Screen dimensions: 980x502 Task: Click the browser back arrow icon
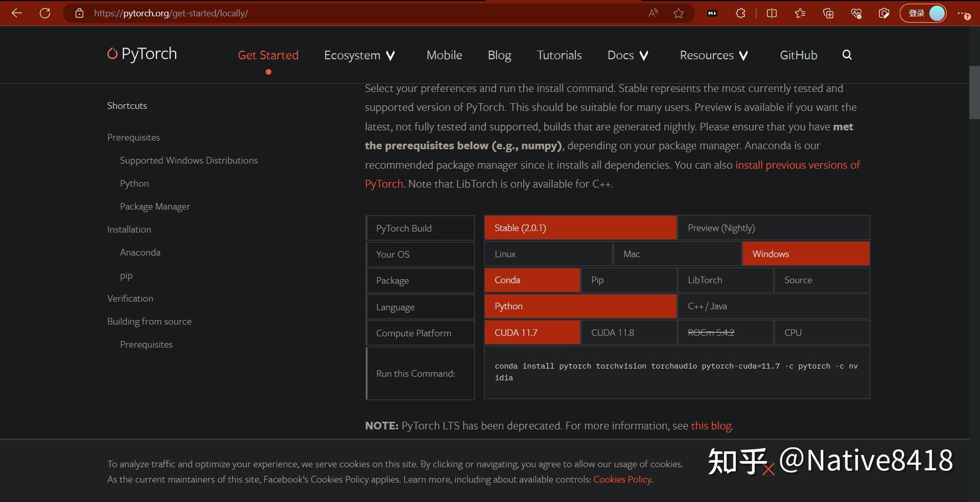click(x=17, y=13)
